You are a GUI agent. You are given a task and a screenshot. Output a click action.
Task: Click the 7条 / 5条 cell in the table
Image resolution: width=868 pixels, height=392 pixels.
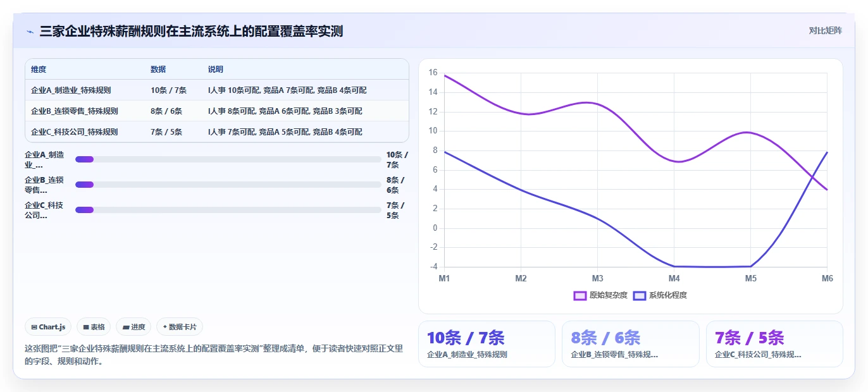[x=166, y=132]
